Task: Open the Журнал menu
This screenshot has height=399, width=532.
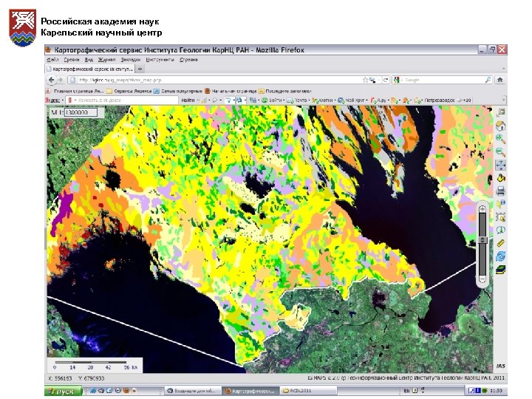Action: click(x=106, y=60)
